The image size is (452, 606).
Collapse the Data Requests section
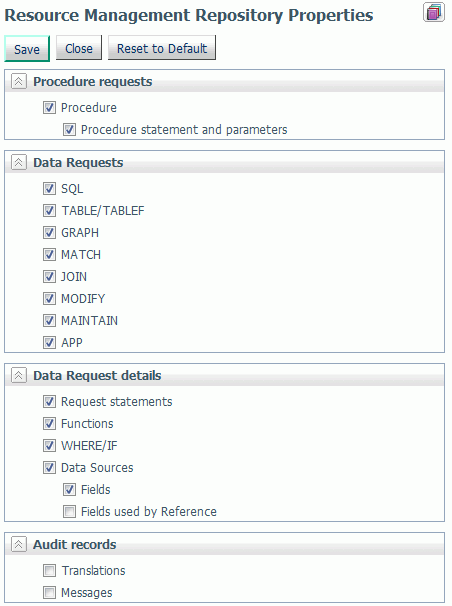click(19, 162)
